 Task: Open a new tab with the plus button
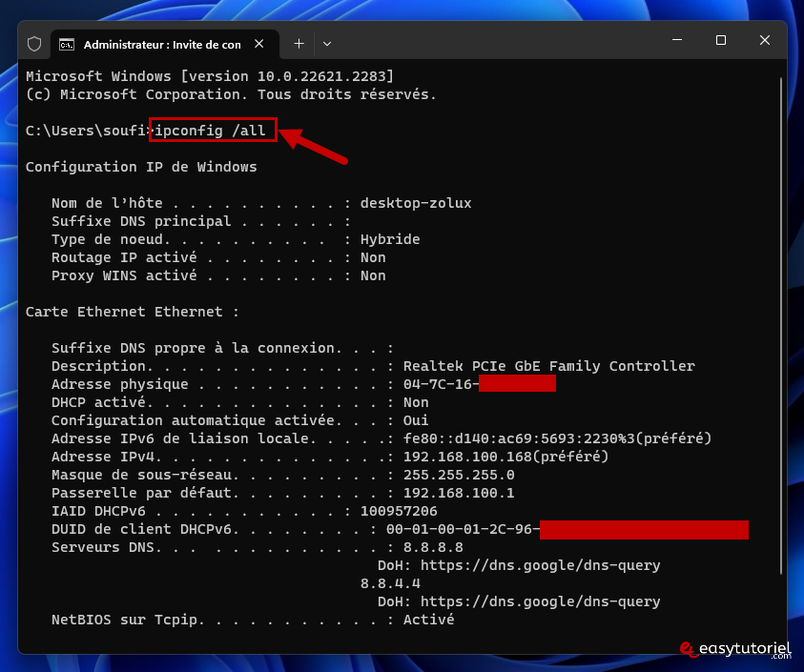[x=299, y=44]
